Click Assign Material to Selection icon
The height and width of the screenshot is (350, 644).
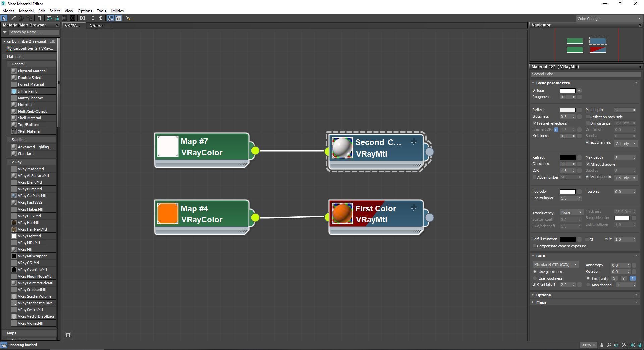point(30,18)
